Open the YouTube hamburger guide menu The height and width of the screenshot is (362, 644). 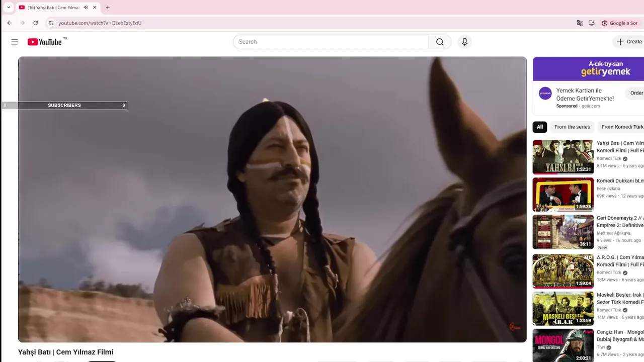point(14,42)
